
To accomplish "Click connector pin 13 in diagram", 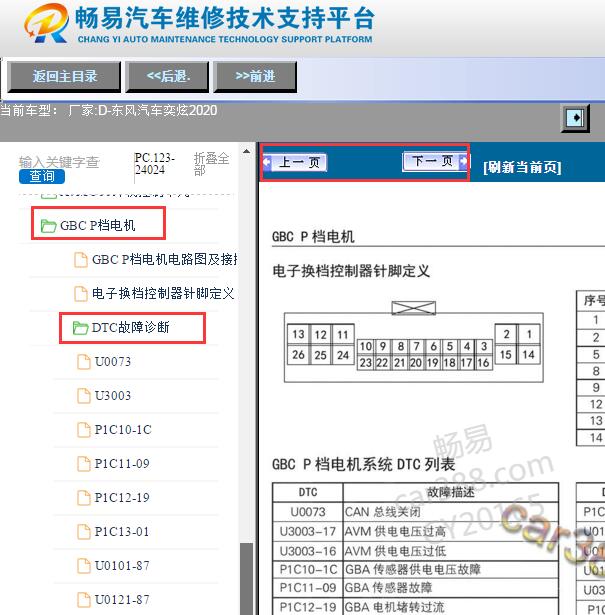I will [298, 335].
